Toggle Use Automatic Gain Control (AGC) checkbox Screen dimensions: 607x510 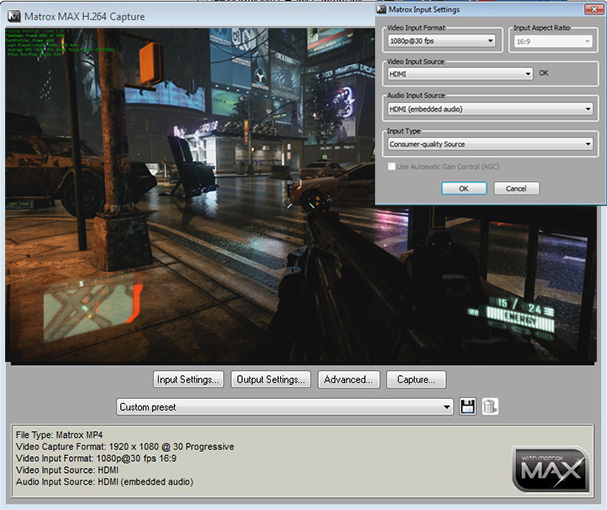pyautogui.click(x=391, y=167)
